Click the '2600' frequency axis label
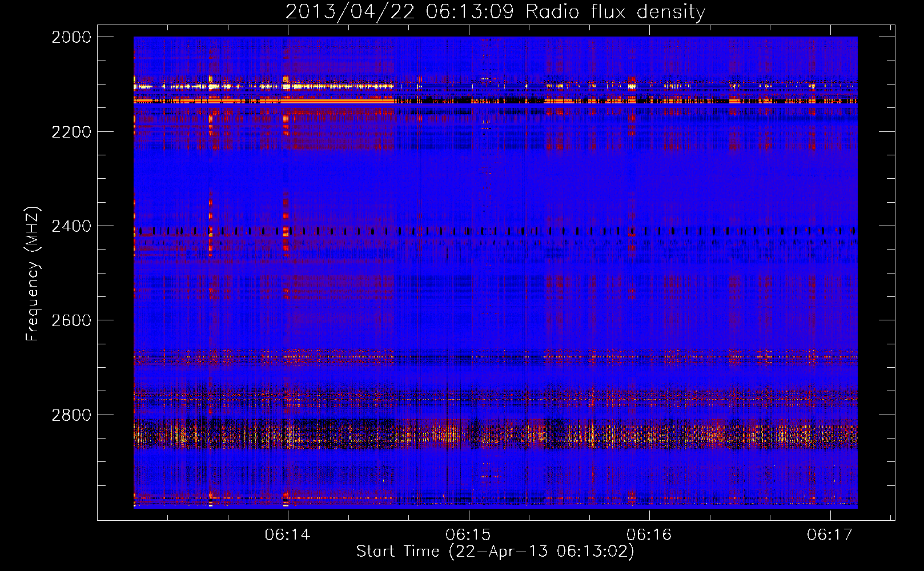The height and width of the screenshot is (571, 924). [71, 320]
